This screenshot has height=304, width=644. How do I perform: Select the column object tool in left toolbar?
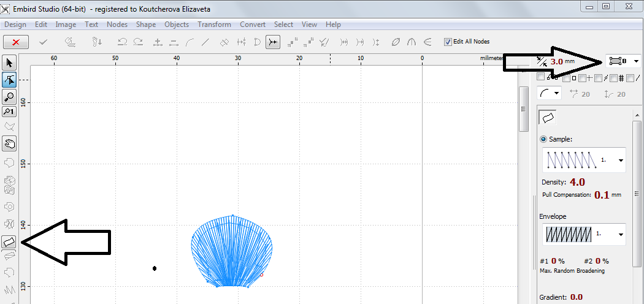pos(9,242)
